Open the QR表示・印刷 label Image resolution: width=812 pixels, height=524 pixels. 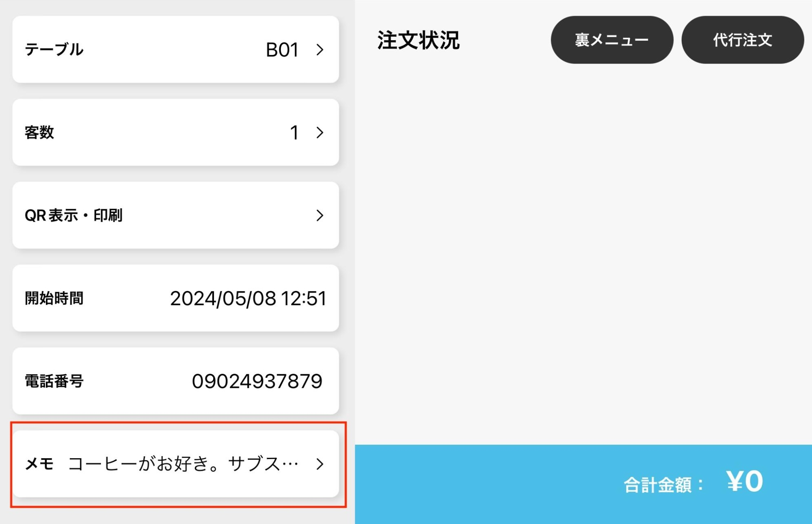73,215
